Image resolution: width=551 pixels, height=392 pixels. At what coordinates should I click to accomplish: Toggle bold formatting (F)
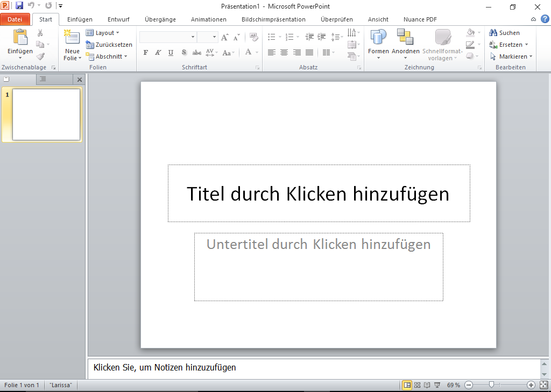click(145, 53)
